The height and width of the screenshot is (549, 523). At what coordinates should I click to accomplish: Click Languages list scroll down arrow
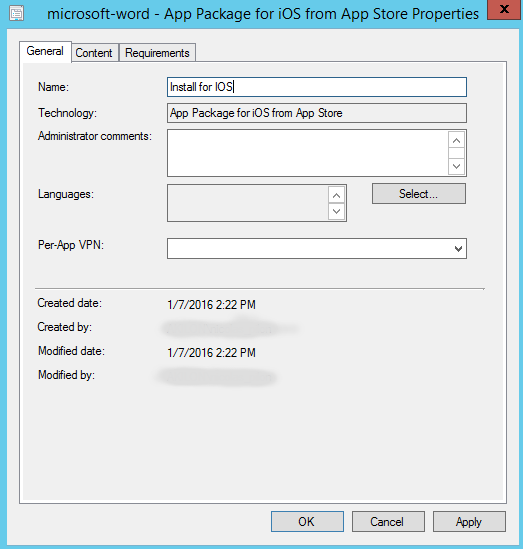tap(336, 211)
